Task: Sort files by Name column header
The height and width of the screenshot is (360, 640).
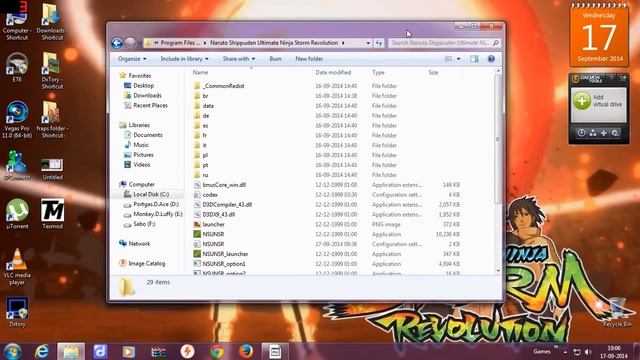Action: [x=200, y=72]
